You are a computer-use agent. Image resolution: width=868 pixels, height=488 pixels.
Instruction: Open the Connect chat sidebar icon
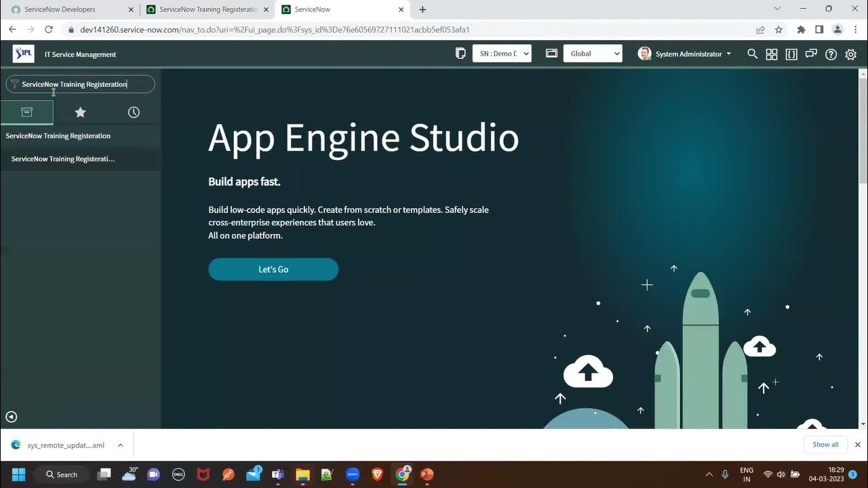pos(811,54)
